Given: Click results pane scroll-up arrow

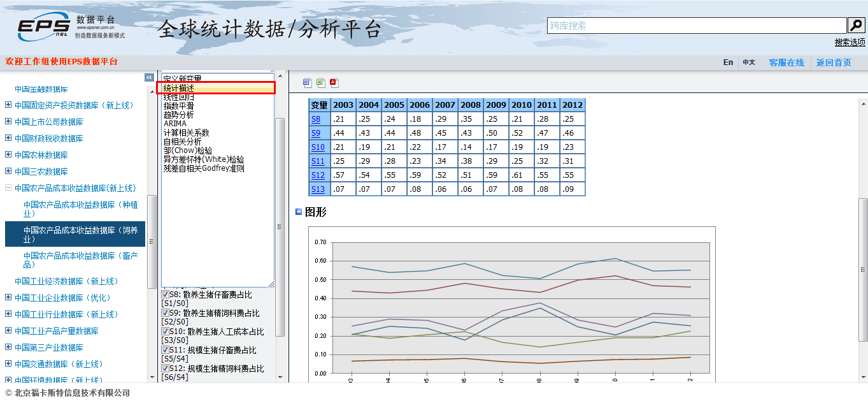Looking at the screenshot, I should [863, 103].
